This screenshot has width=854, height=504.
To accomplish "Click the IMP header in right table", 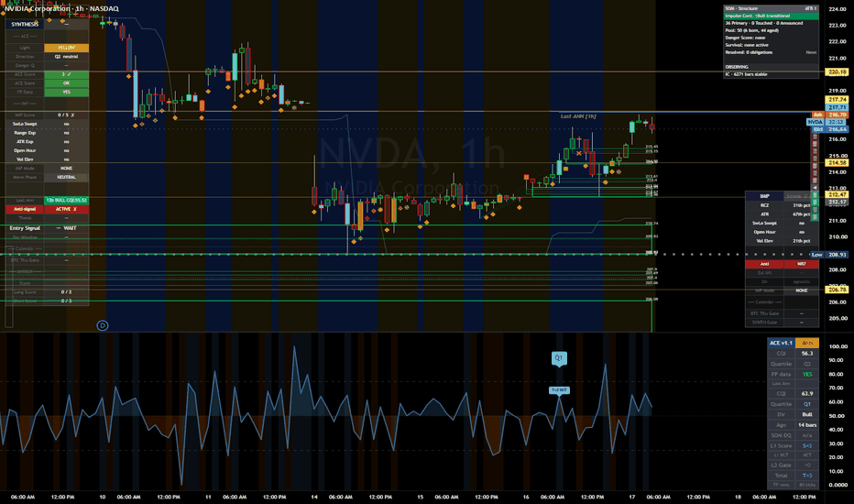I will coord(765,196).
